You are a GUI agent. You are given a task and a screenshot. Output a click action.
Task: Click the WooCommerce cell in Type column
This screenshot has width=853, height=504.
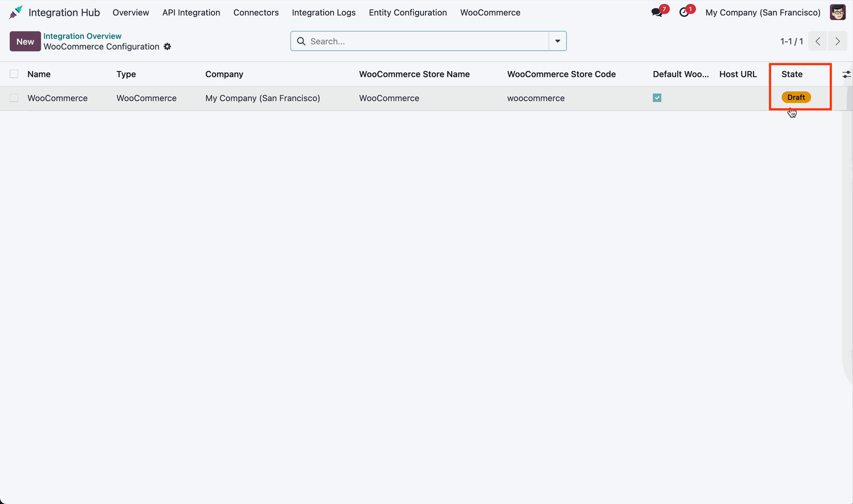point(147,98)
